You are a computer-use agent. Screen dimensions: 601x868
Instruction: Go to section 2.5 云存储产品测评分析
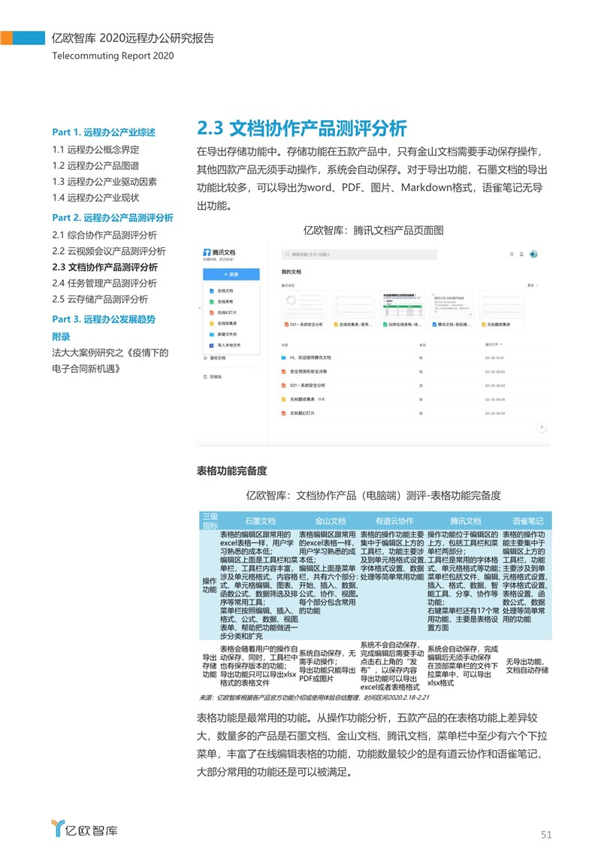coord(100,300)
